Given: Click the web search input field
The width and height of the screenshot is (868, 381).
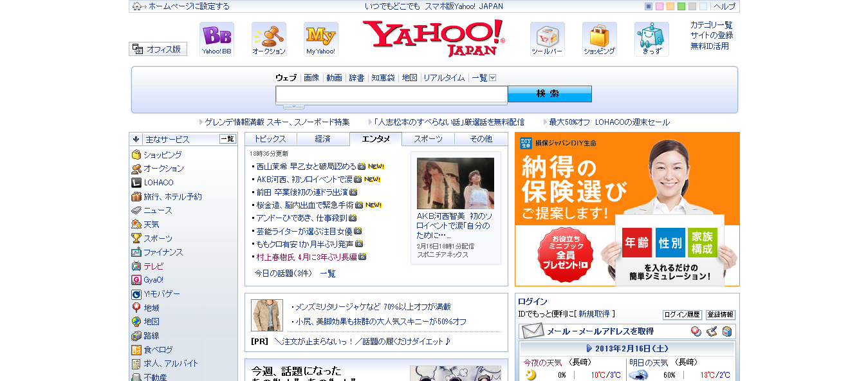Looking at the screenshot, I should click(392, 95).
